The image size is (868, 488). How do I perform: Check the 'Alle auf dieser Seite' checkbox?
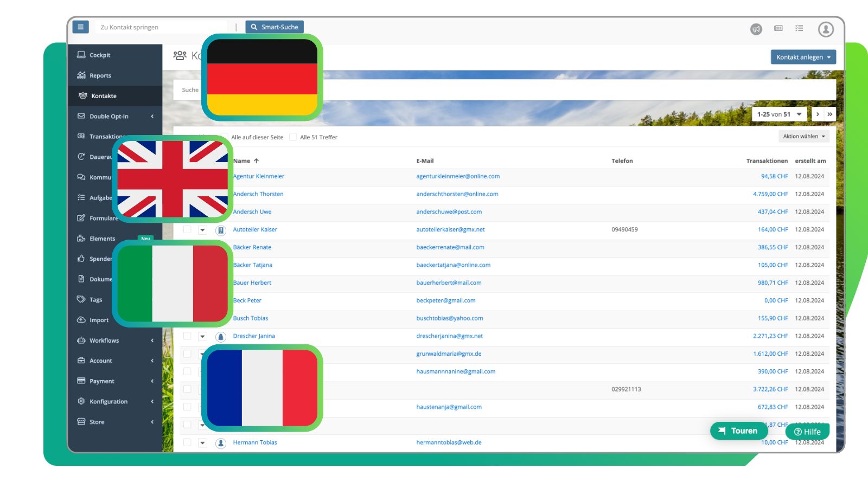tap(224, 137)
